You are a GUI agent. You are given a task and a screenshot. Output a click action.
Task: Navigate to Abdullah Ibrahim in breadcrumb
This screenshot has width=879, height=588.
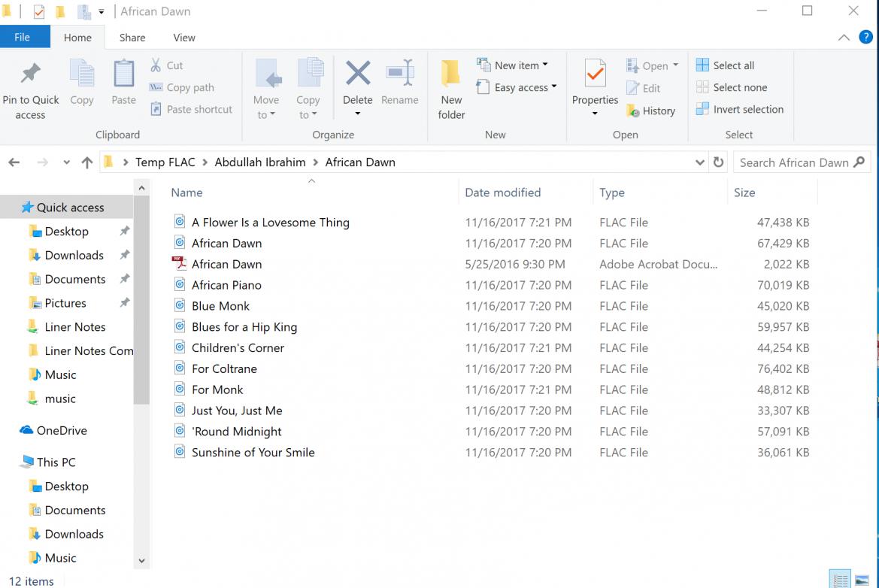(x=260, y=162)
